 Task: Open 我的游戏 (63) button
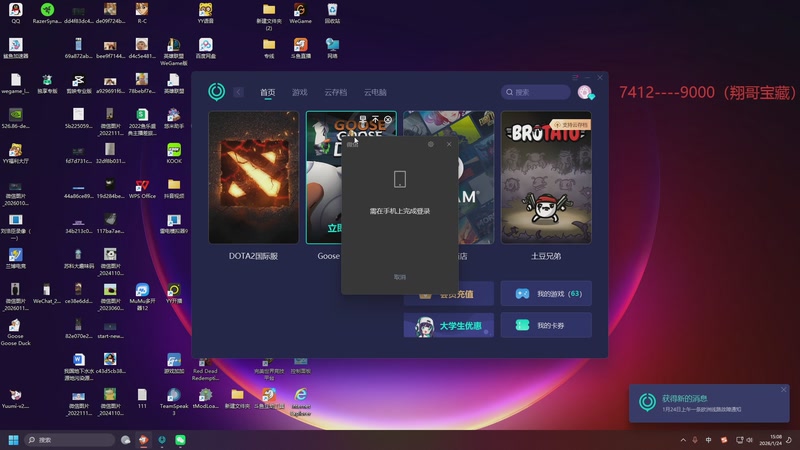546,293
